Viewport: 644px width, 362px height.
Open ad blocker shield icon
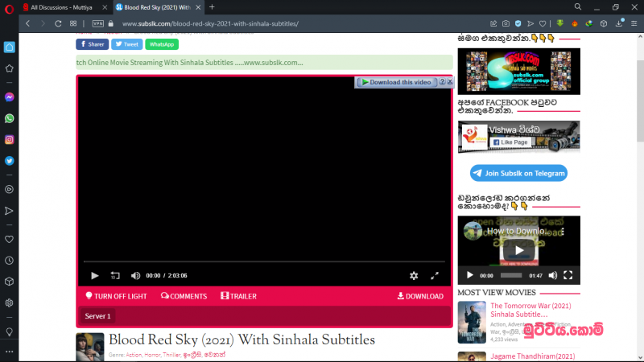518,24
